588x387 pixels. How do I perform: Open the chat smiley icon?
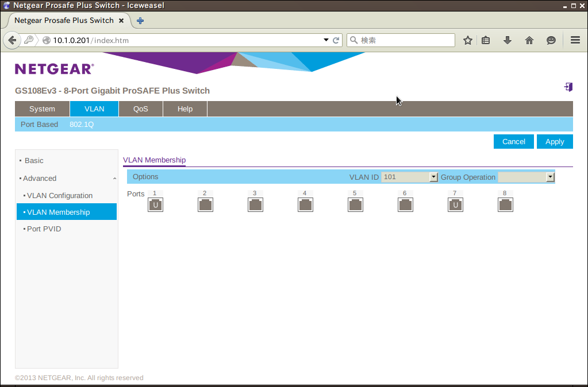pos(551,40)
